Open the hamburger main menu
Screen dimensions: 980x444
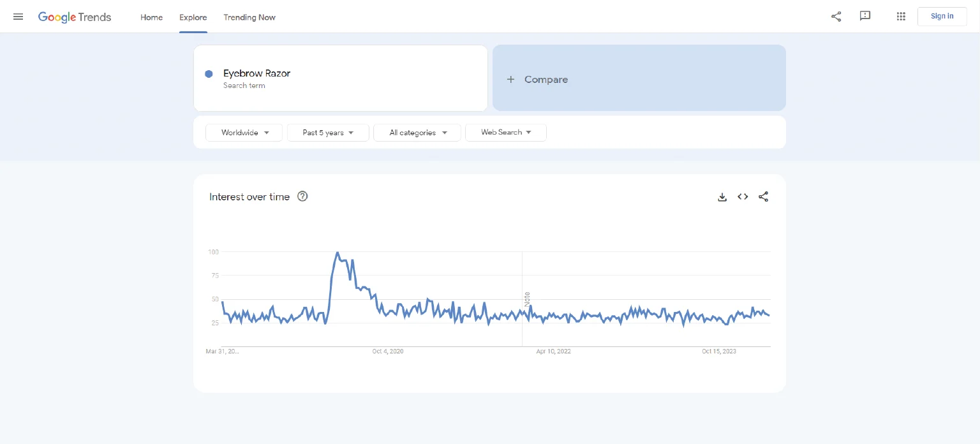(x=18, y=17)
